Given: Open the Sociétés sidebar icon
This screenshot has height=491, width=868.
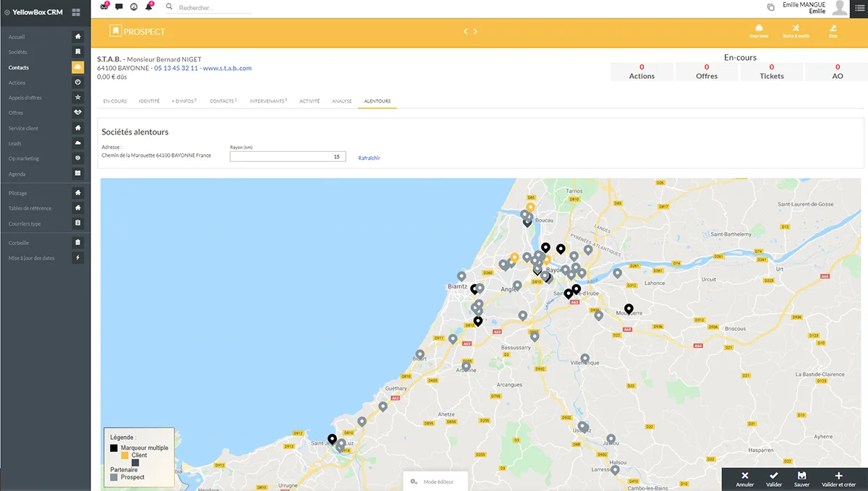Looking at the screenshot, I should click(x=78, y=52).
